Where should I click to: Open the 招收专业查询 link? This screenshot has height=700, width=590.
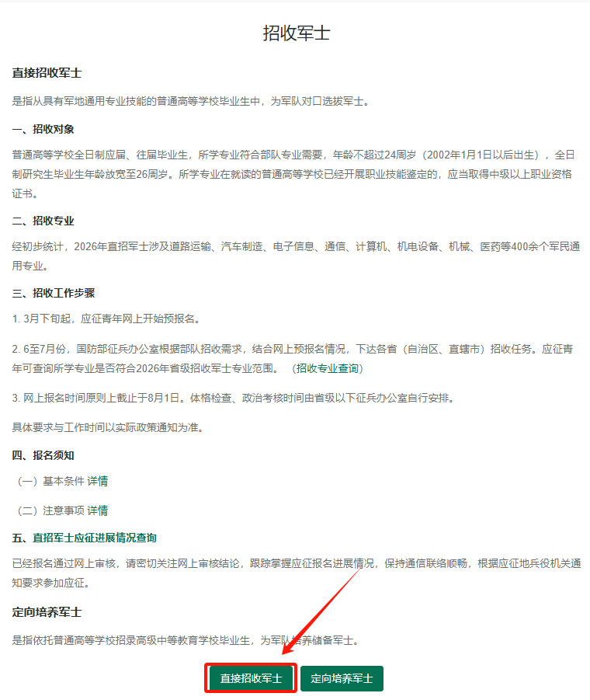[x=328, y=368]
